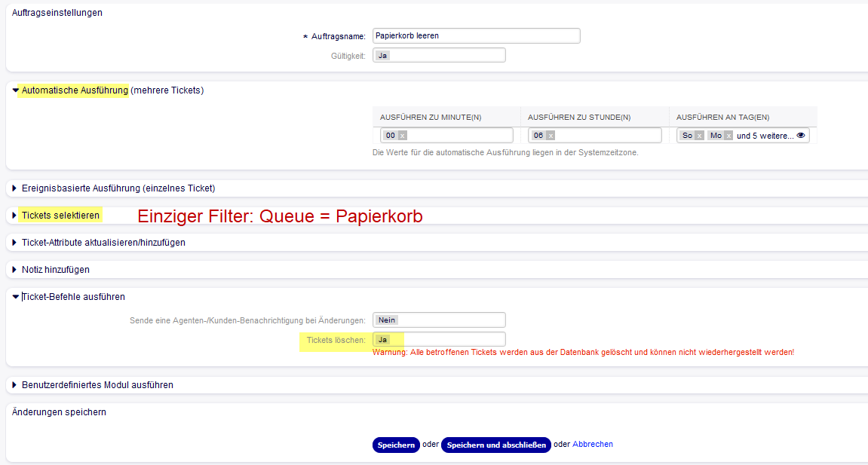The width and height of the screenshot is (868, 465).
Task: Remove the 06 hour tag
Action: [x=551, y=136]
